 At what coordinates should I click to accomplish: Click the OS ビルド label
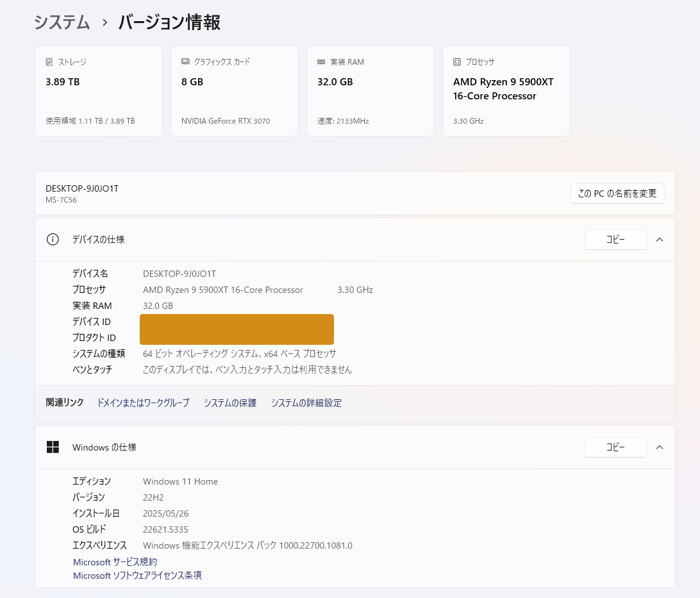[89, 529]
